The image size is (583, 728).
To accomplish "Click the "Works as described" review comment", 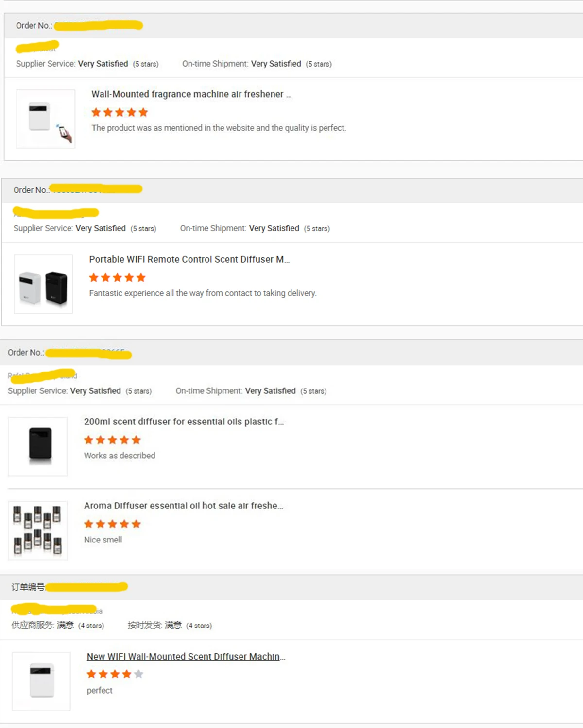I will tap(120, 456).
